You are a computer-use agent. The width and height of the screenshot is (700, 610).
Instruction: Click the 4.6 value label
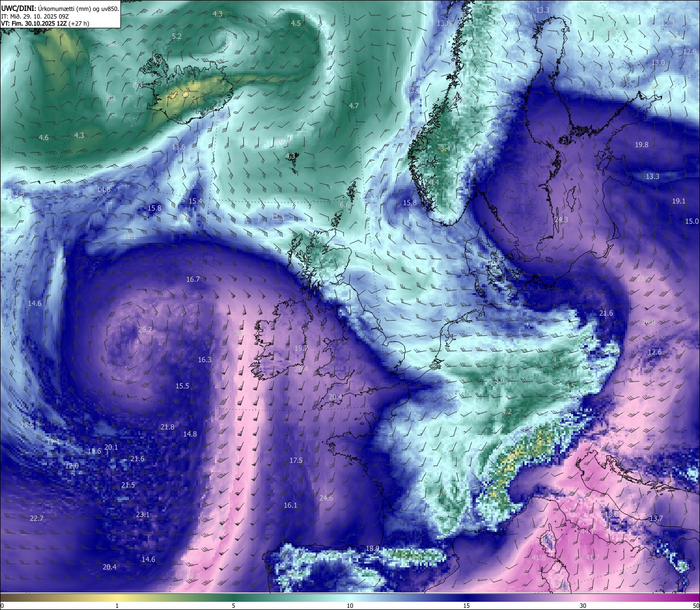pos(44,138)
